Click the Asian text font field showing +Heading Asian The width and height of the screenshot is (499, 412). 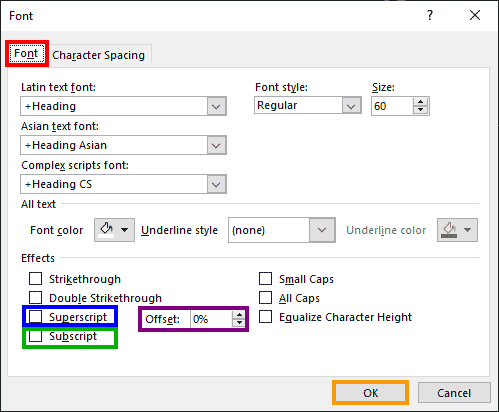[114, 145]
